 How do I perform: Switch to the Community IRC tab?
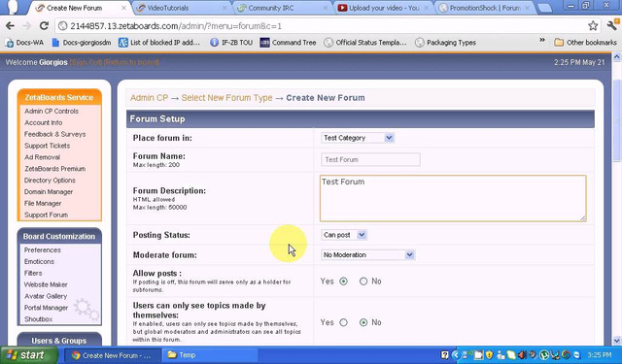[x=282, y=8]
